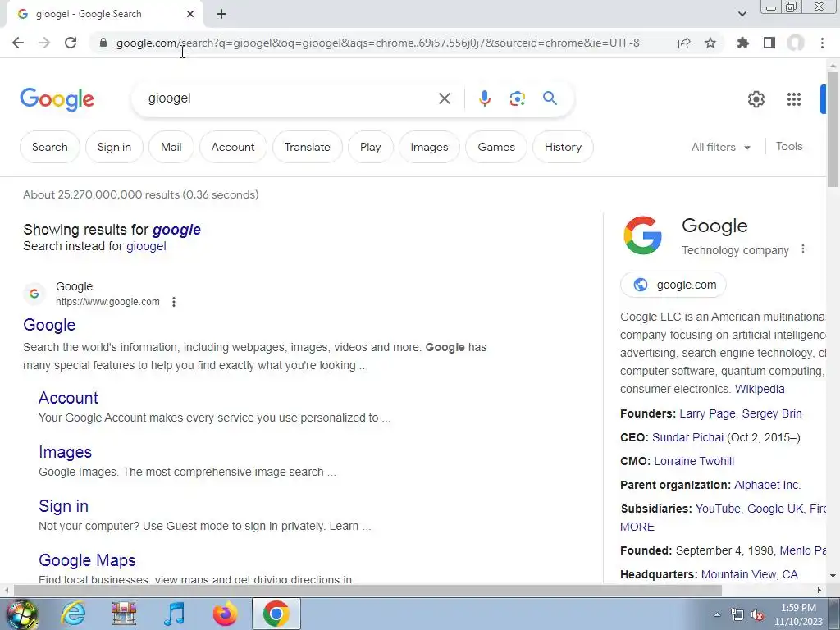Visit google.com from the knowledge panel
Image resolution: width=840 pixels, height=630 pixels.
pos(673,285)
